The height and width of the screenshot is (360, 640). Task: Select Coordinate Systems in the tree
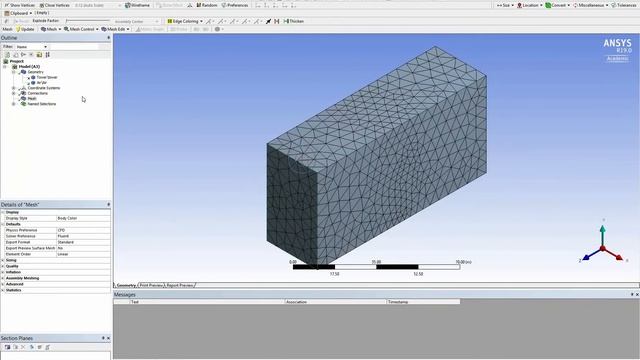[x=44, y=88]
